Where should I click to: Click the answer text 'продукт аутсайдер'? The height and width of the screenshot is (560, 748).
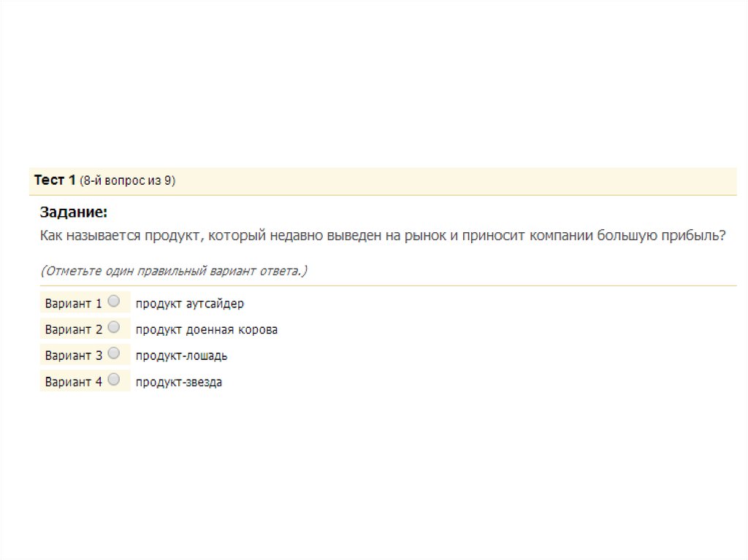coord(189,304)
